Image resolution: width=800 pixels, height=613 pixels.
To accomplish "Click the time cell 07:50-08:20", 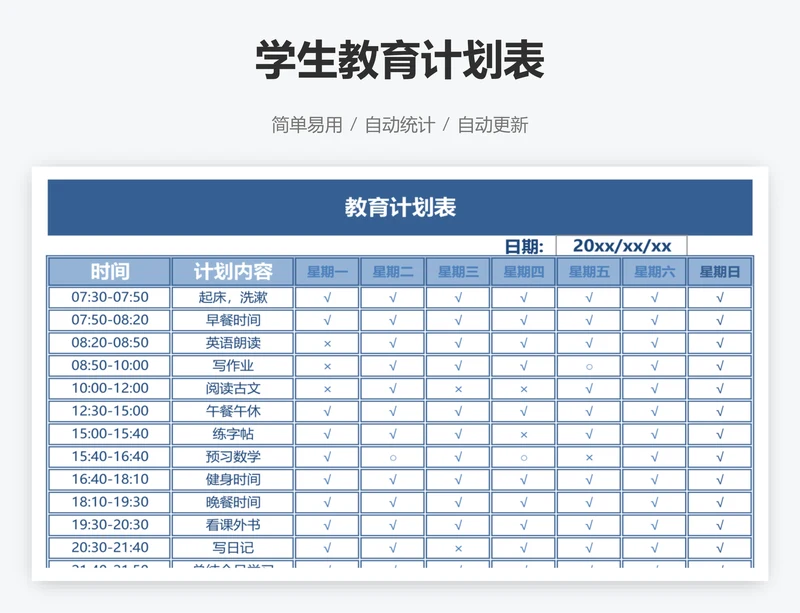I will [x=109, y=320].
